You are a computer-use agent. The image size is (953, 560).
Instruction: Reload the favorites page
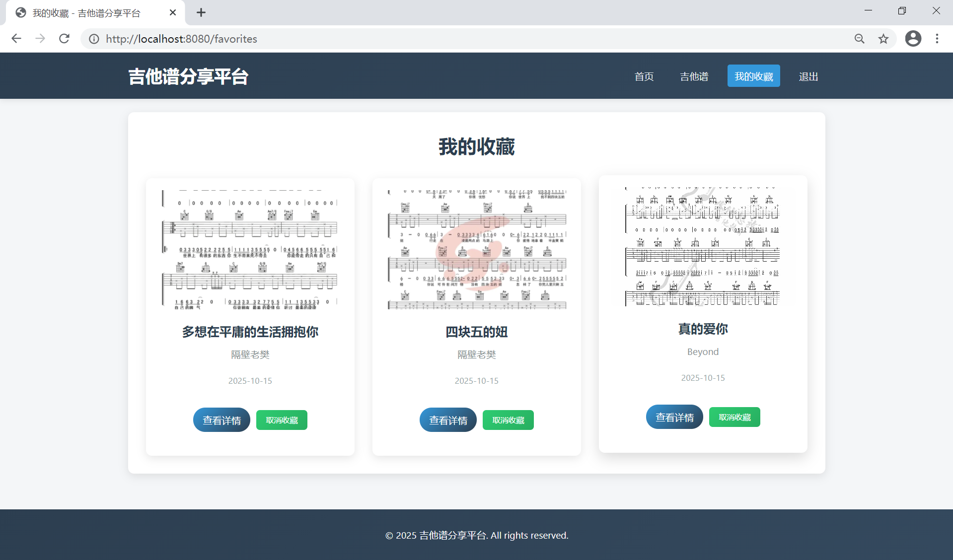(x=64, y=39)
